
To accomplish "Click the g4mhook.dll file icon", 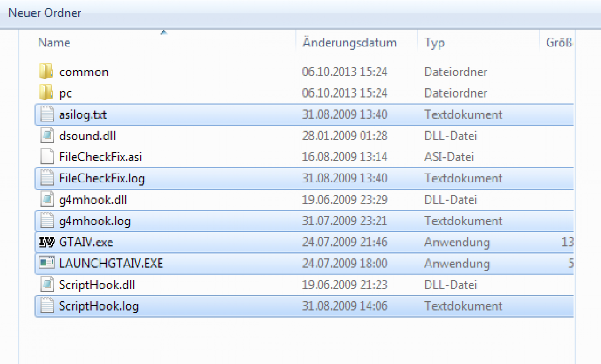I will pos(46,199).
